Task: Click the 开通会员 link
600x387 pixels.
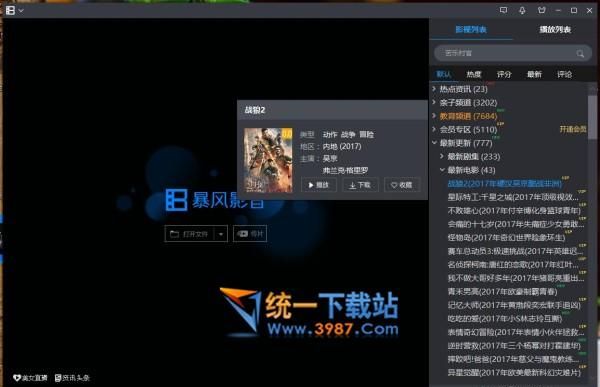Action: point(573,129)
